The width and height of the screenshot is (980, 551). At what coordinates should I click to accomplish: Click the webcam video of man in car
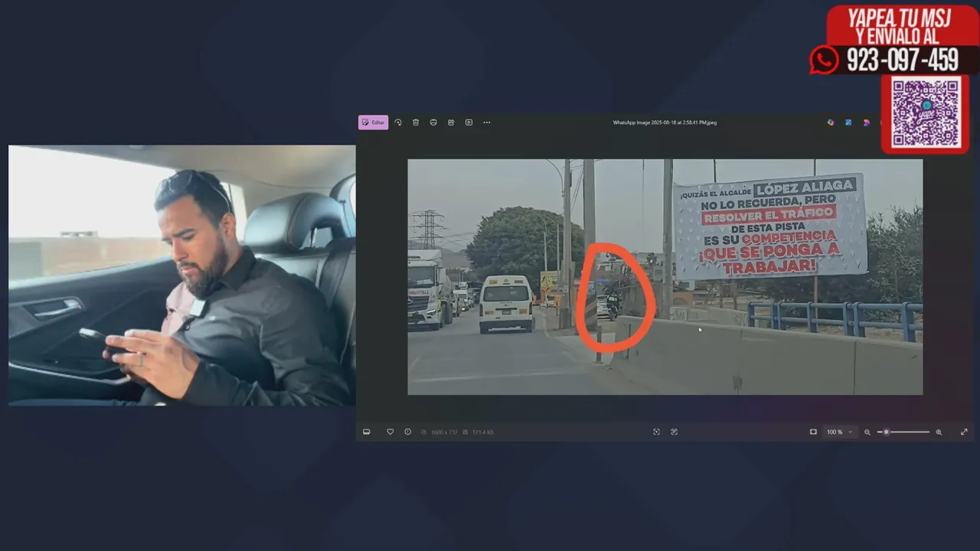[182, 275]
